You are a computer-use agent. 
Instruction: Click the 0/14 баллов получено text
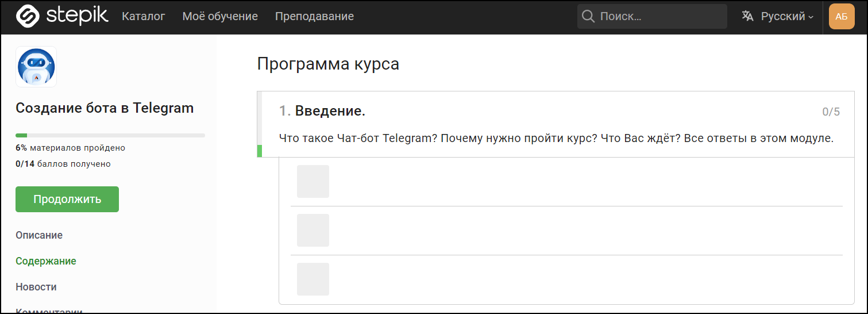pos(63,164)
